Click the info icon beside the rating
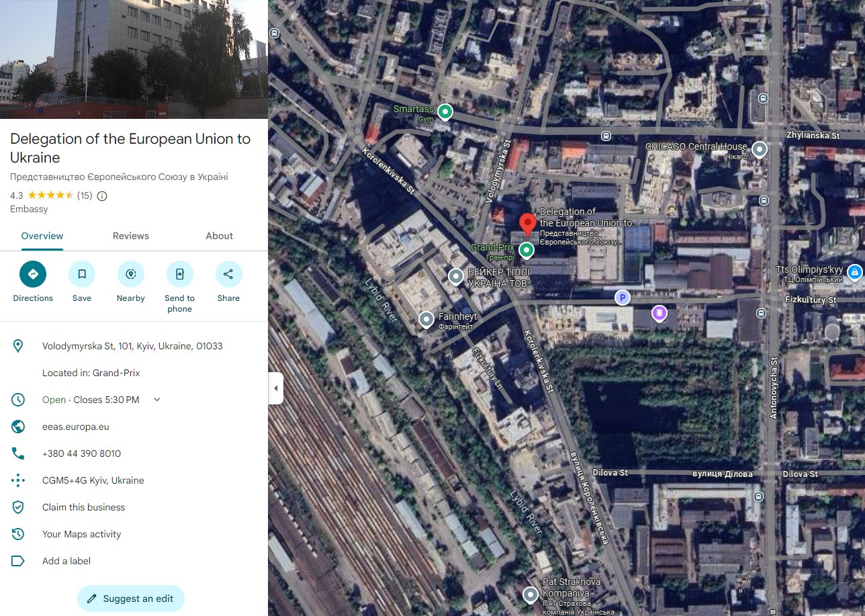 [x=102, y=196]
